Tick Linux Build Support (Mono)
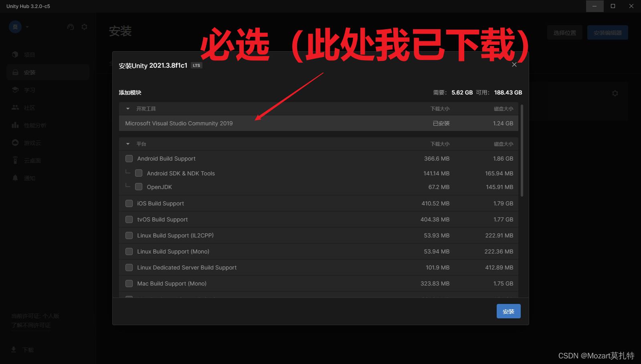The height and width of the screenshot is (364, 641). pyautogui.click(x=129, y=251)
